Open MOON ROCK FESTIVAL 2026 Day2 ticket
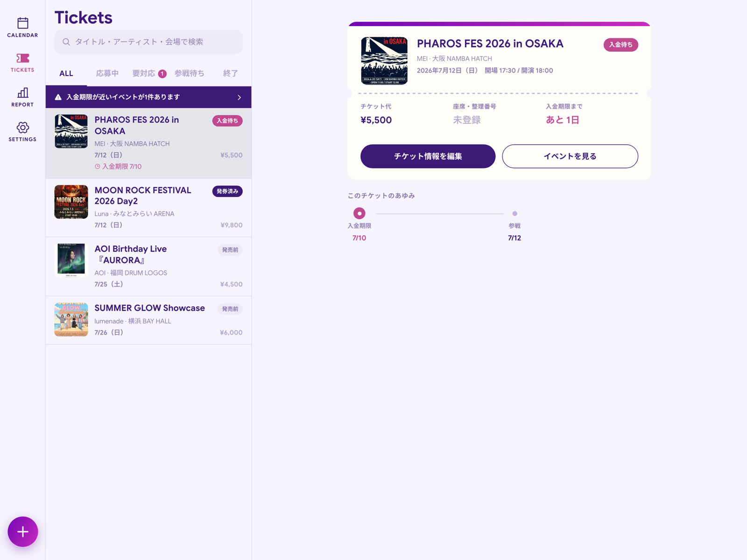The height and width of the screenshot is (560, 747). (148, 208)
